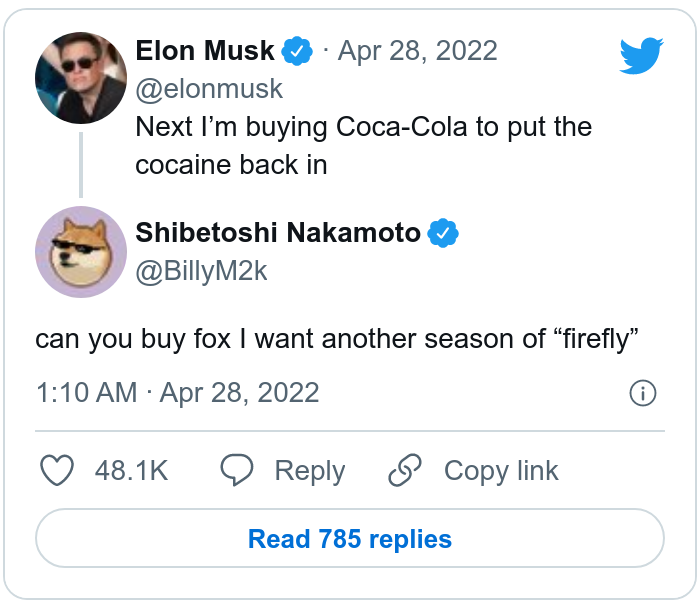This screenshot has width=698, height=605.
Task: Click the Shibetoshi Nakamoto display name
Action: tap(278, 233)
